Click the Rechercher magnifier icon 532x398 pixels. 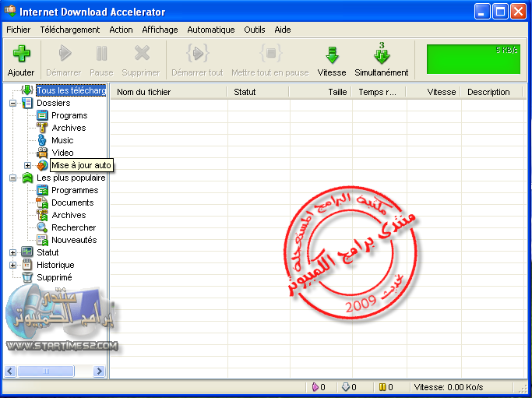(42, 227)
